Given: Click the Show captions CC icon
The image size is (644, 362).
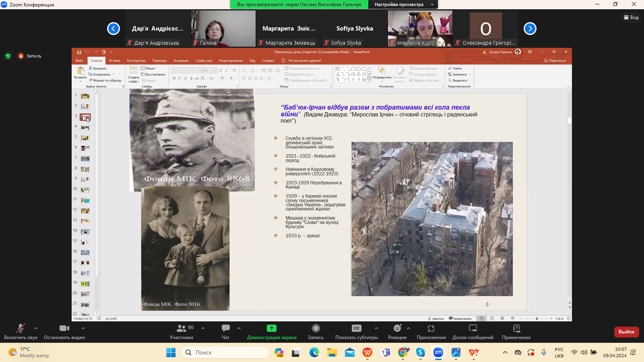Looking at the screenshot, I should coord(356,329).
